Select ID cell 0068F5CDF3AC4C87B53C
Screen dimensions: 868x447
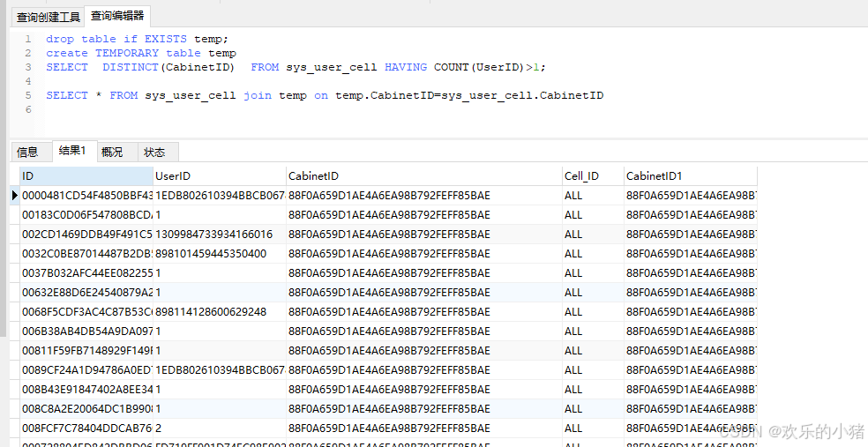[x=86, y=311]
